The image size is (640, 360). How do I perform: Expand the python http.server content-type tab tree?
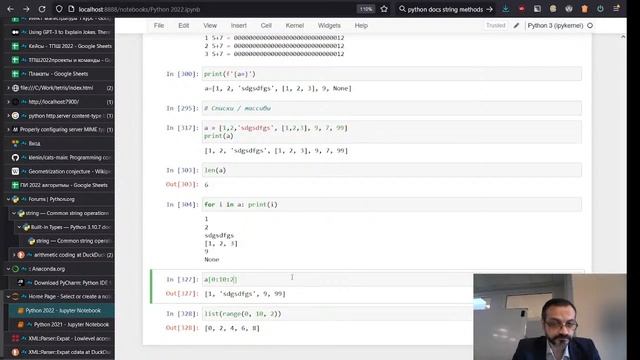[8, 116]
